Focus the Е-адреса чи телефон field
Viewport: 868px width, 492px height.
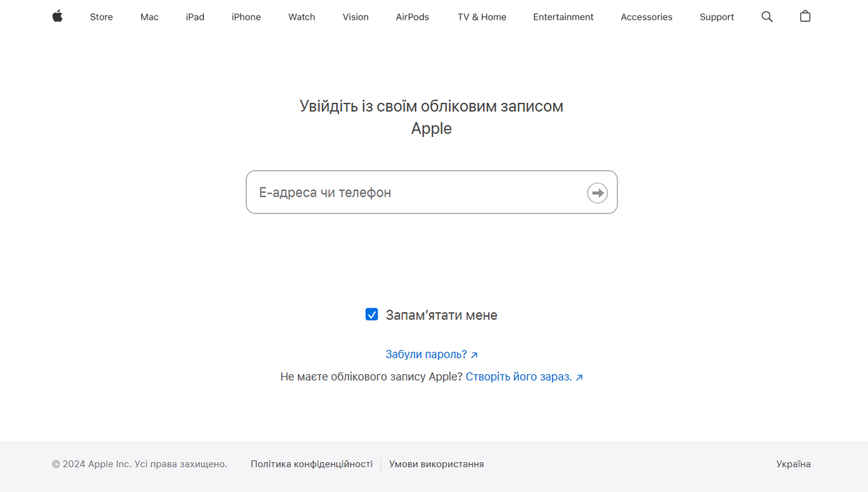(432, 192)
